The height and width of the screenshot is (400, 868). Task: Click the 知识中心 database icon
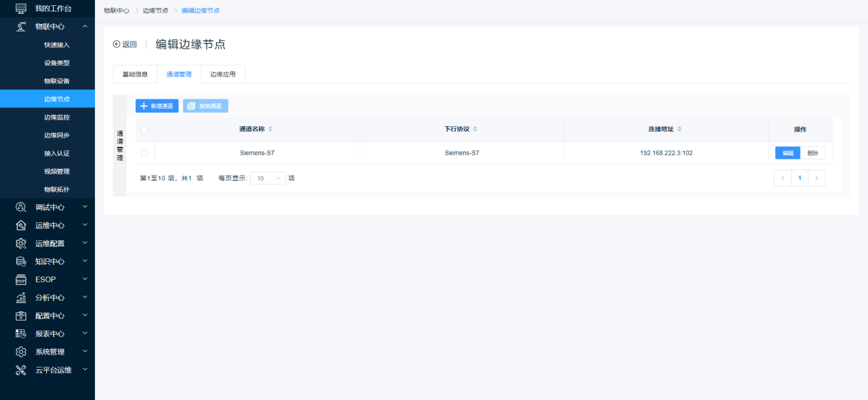coord(21,261)
